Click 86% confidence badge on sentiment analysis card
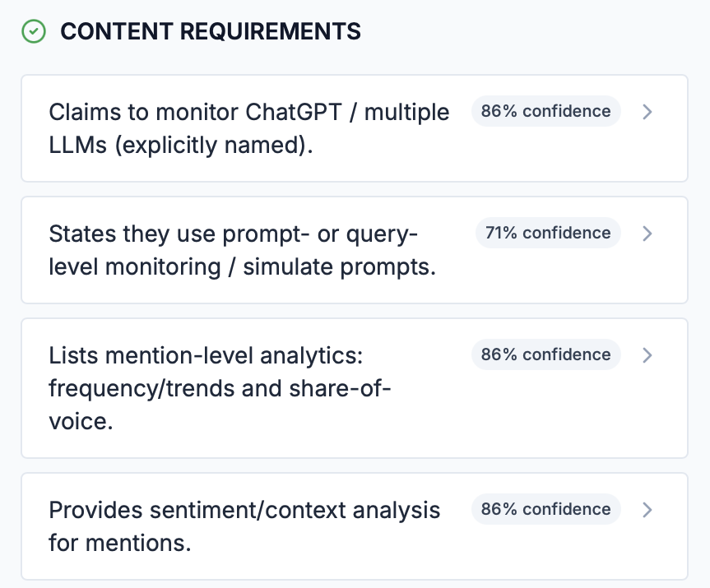Viewport: 710px width, 588px height. 545,509
